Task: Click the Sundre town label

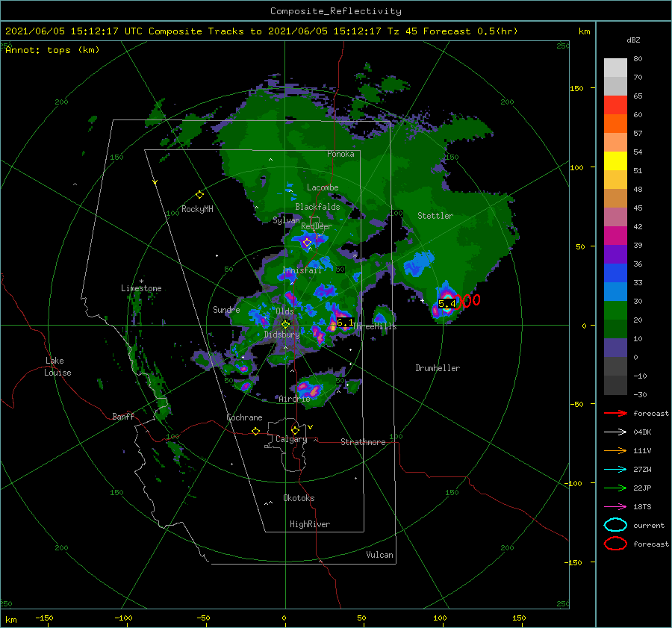Action: point(226,309)
